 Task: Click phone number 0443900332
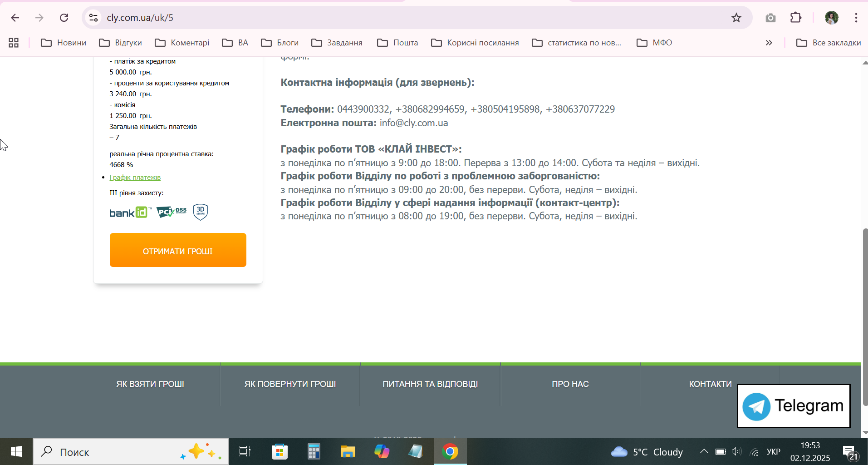[x=363, y=109]
